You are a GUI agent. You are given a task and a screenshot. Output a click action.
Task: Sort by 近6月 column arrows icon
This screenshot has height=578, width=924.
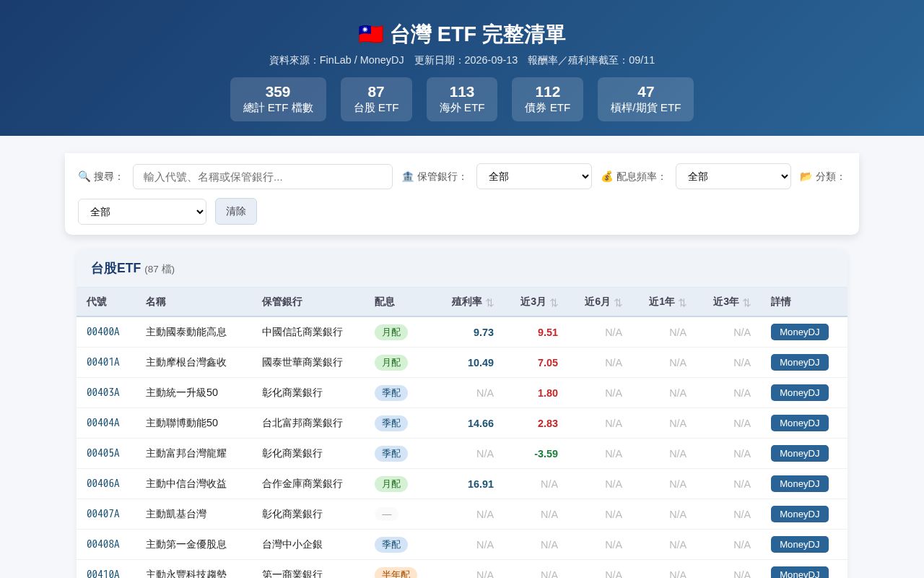point(618,302)
